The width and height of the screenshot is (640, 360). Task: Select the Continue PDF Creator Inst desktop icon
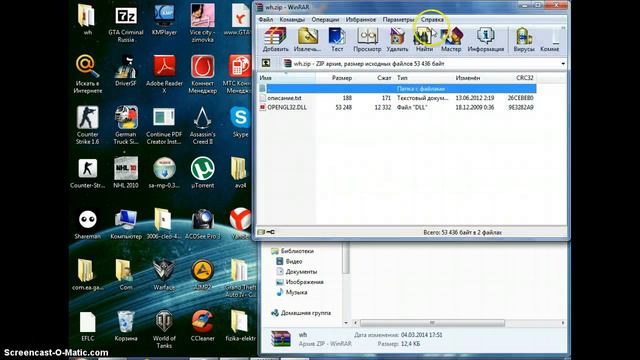tap(164, 126)
